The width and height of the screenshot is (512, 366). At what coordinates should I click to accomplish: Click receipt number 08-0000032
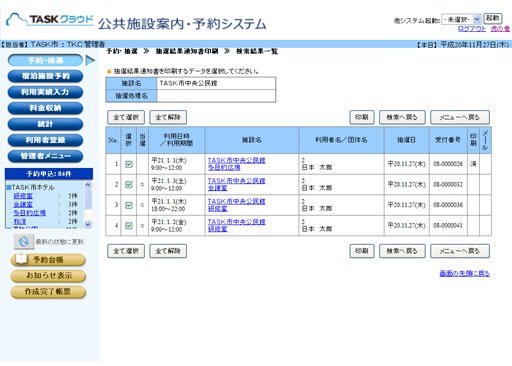[448, 185]
